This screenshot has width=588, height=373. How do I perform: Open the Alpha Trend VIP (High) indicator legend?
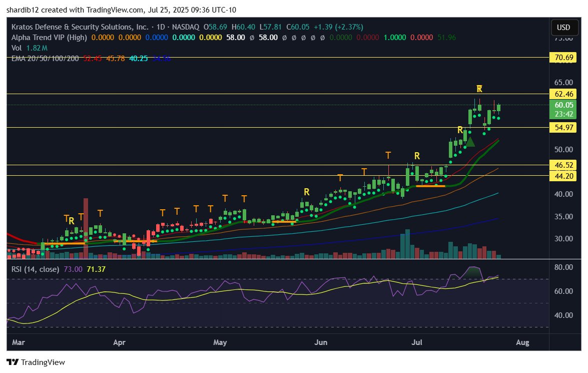[49, 38]
